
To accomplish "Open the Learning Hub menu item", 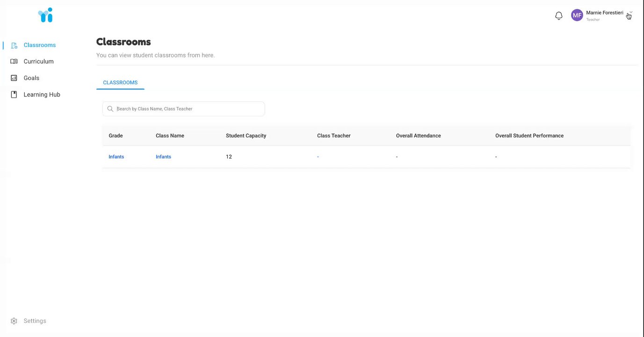I will (42, 95).
